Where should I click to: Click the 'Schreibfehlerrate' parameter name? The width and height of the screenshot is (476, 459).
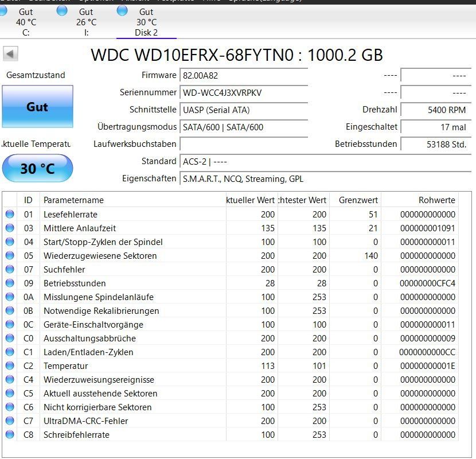pyautogui.click(x=76, y=434)
